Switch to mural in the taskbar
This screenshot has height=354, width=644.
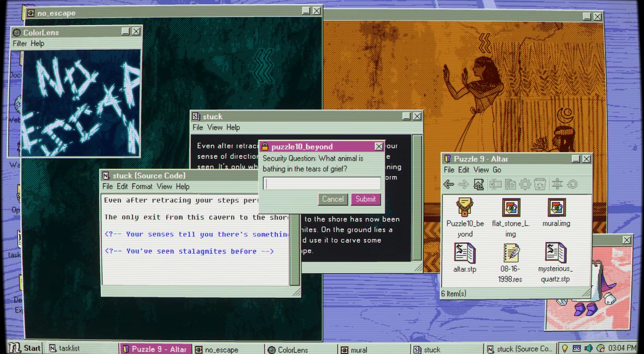click(373, 349)
